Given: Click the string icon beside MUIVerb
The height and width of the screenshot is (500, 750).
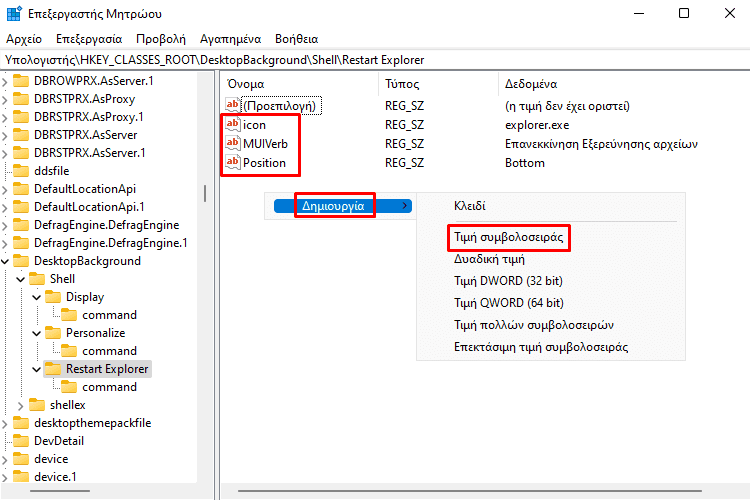Looking at the screenshot, I should (232, 144).
